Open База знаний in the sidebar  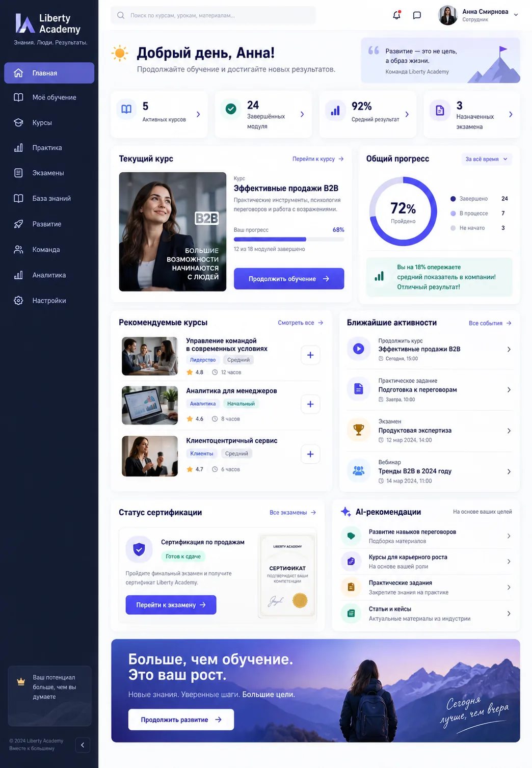49,199
